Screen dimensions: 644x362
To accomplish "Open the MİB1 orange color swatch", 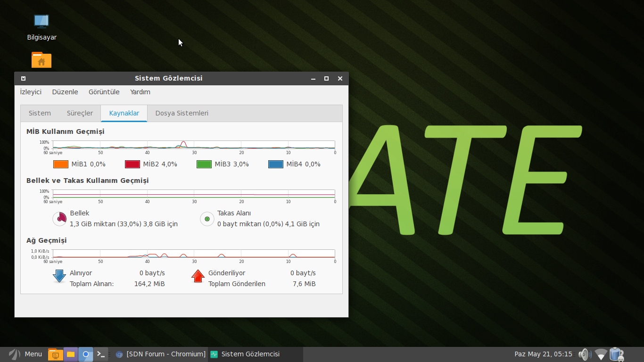I will coord(61,164).
